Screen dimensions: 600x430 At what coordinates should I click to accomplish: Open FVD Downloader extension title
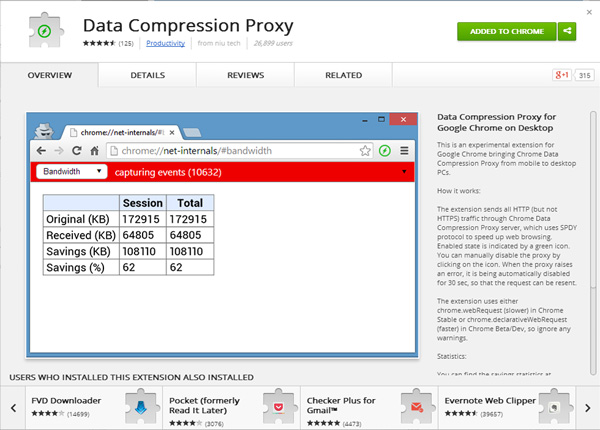coord(66,401)
